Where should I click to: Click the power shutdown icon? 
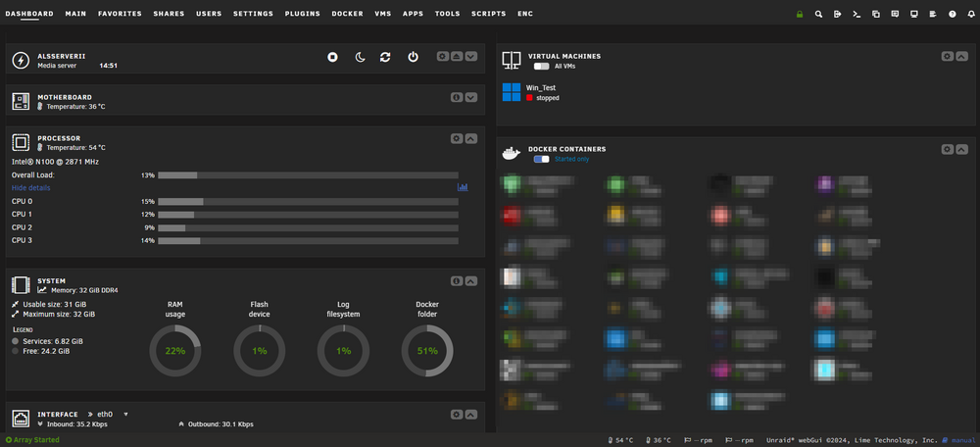[413, 57]
